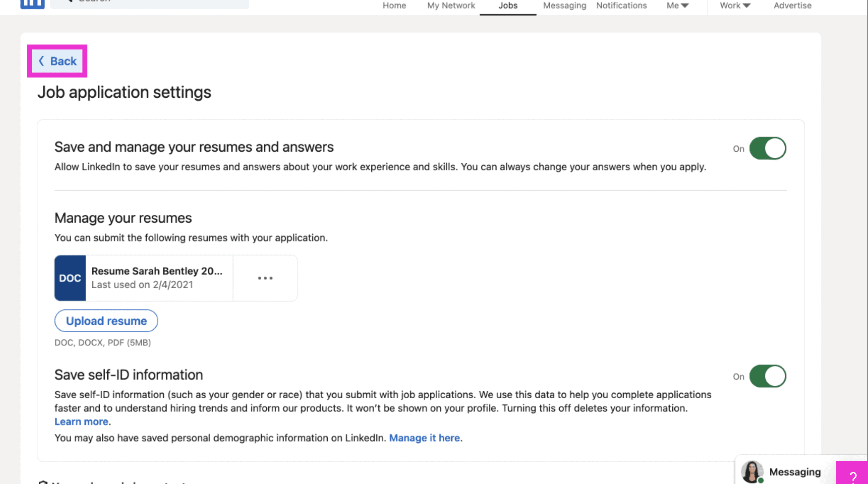Click the blue DOC file icon
The image size is (868, 484).
[x=70, y=278]
